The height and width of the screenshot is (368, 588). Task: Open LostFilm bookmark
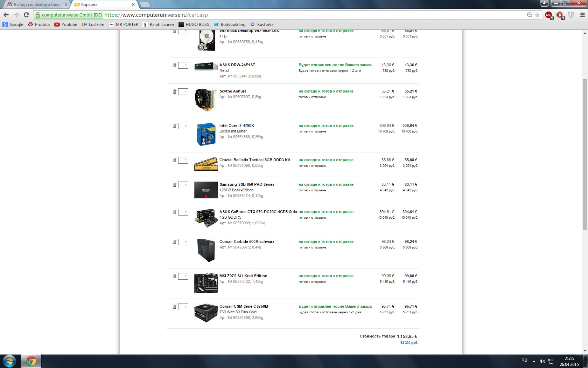93,25
